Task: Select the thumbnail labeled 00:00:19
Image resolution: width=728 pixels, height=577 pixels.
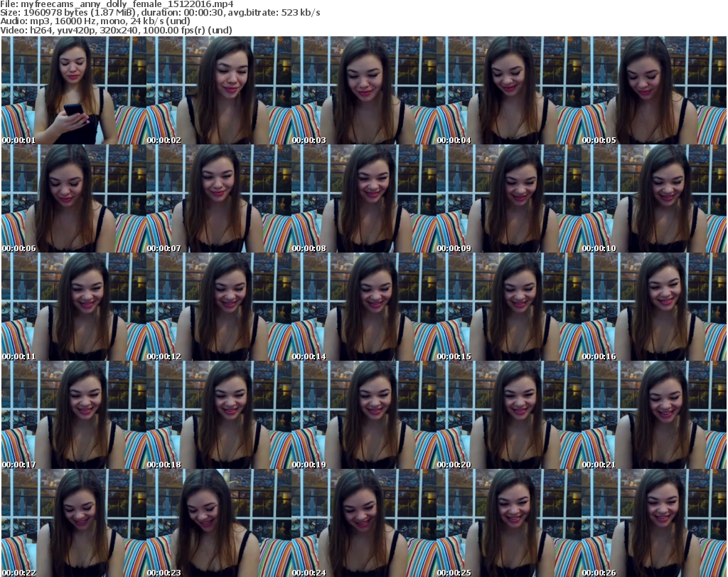Action: click(363, 415)
